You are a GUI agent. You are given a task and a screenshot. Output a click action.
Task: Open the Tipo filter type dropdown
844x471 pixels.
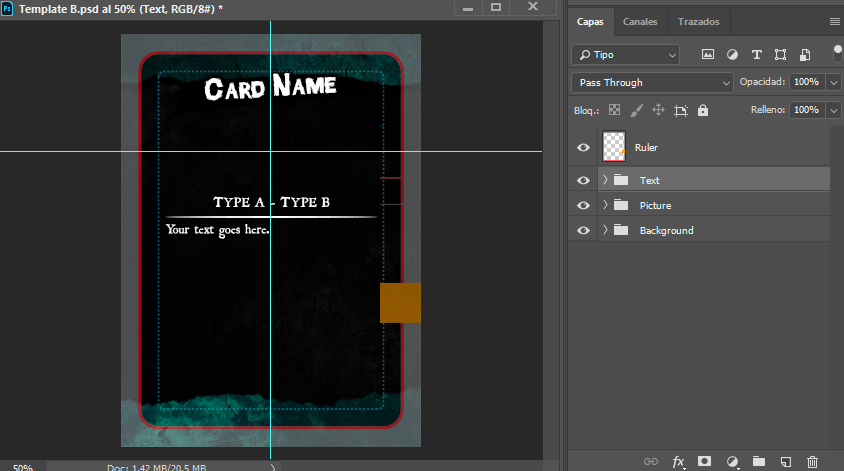[x=625, y=54]
